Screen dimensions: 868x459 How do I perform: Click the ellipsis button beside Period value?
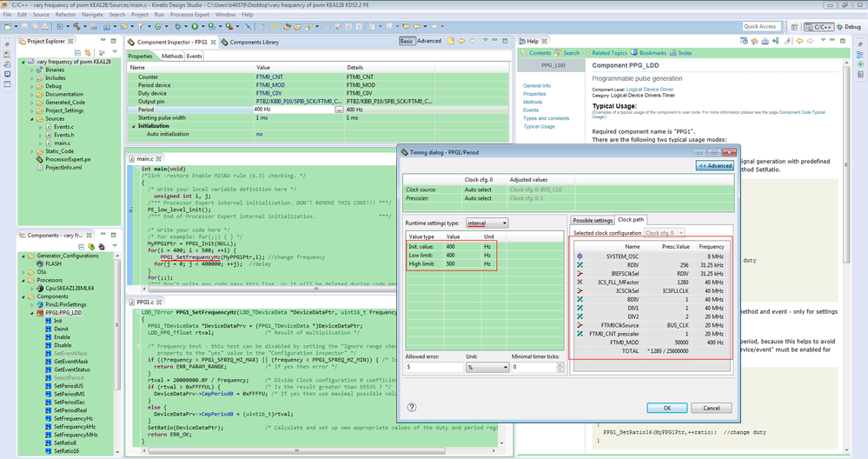click(x=338, y=110)
